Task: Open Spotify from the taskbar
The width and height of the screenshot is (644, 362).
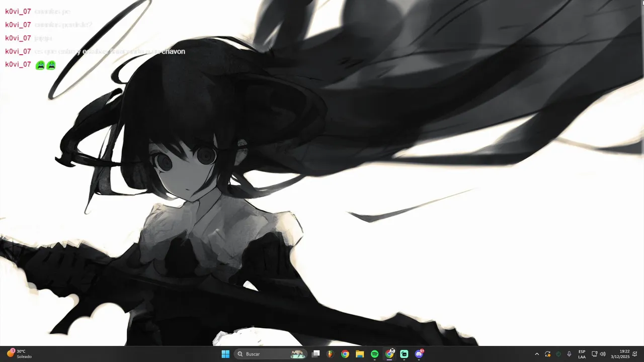Action: pyautogui.click(x=374, y=354)
